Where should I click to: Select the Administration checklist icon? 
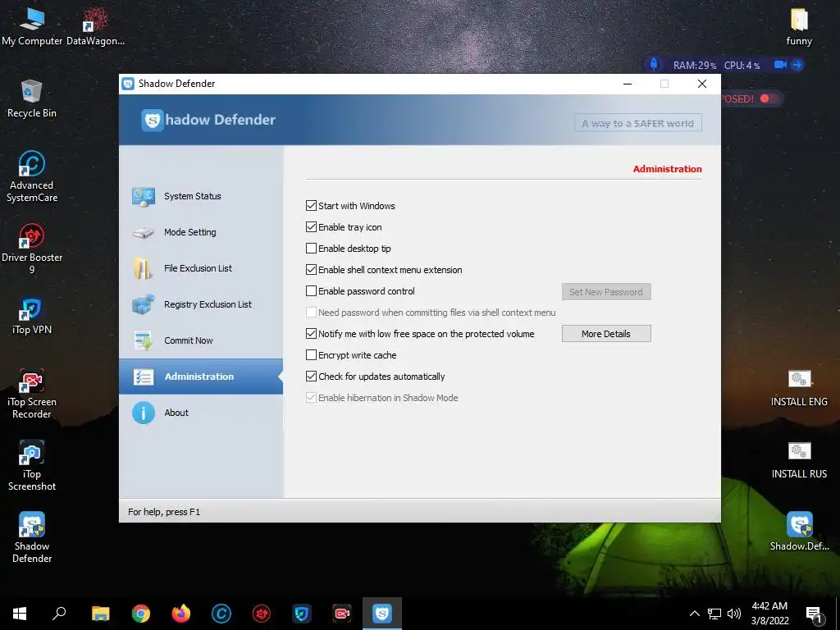point(143,377)
